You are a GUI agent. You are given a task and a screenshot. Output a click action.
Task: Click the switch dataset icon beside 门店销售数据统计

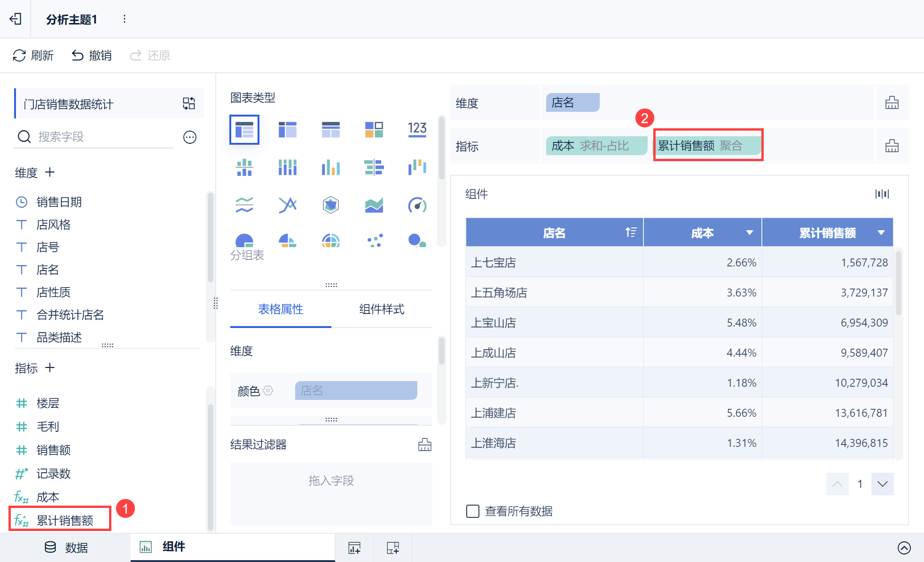(189, 103)
